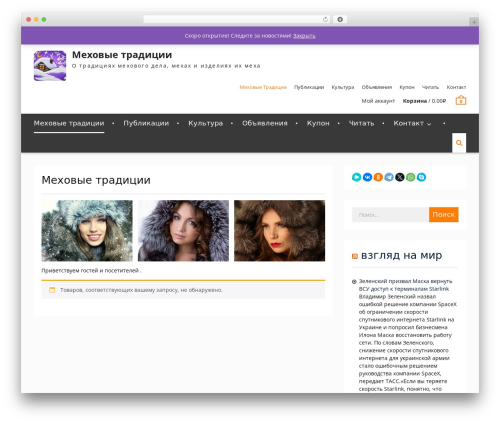
Task: Open the search magnifier in dark navbar
Action: (x=459, y=143)
